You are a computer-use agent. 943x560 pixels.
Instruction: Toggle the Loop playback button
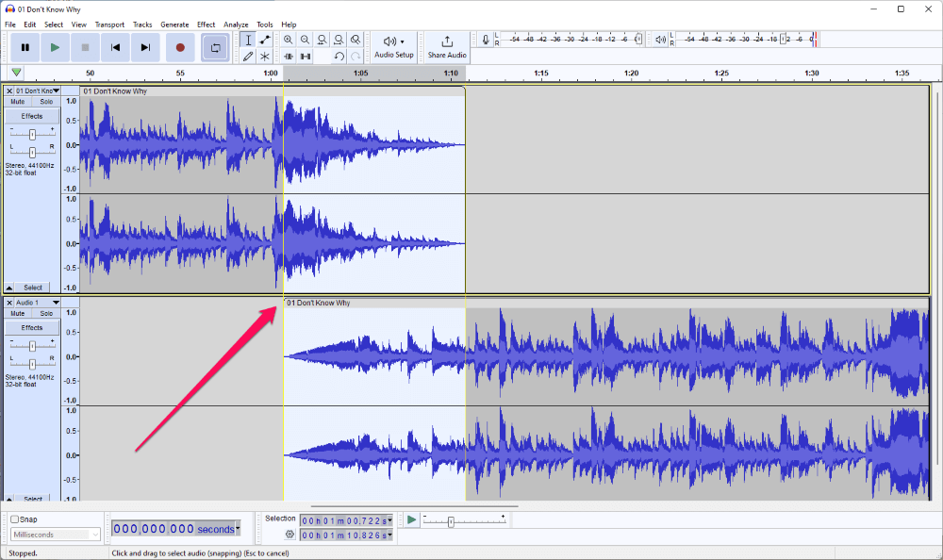point(215,47)
